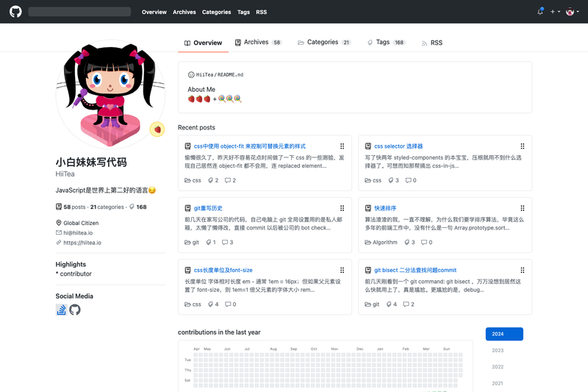Click the post icon before 快速排序 title
The width and height of the screenshot is (588, 392).
click(x=368, y=208)
